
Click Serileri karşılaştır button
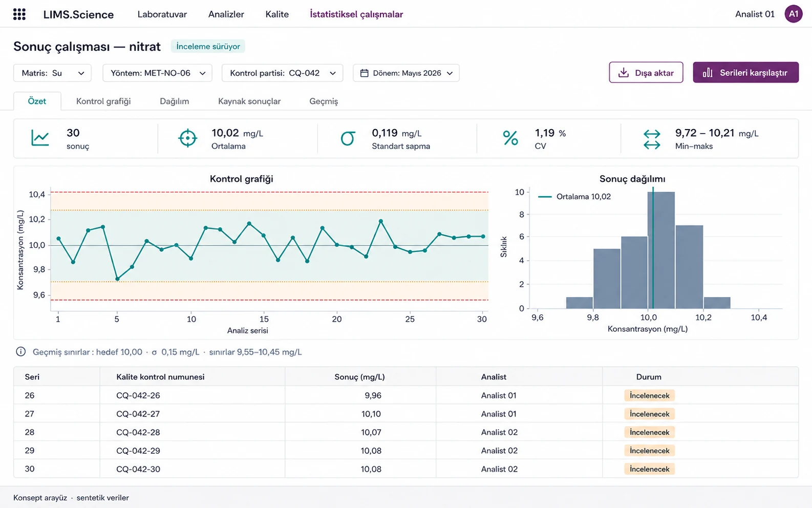pos(745,73)
